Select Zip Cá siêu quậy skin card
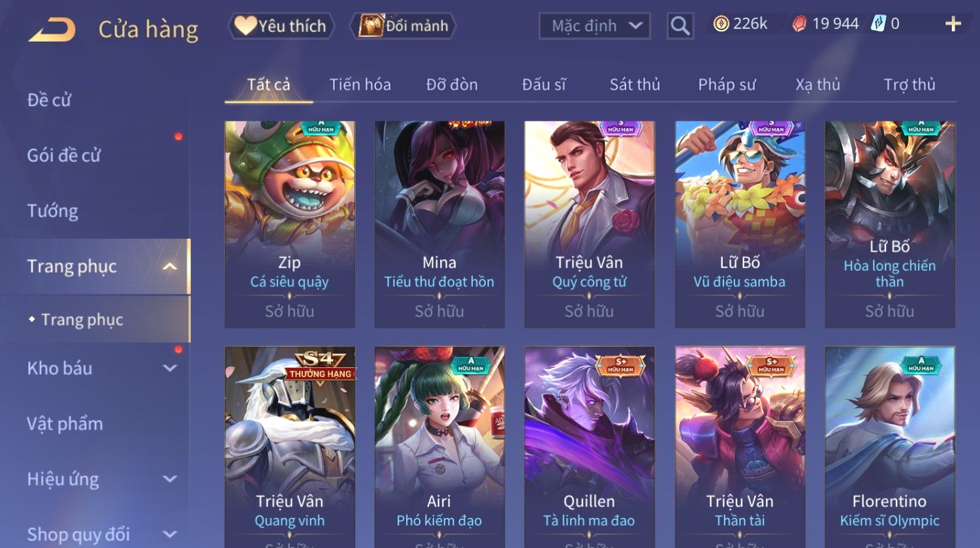 point(290,224)
